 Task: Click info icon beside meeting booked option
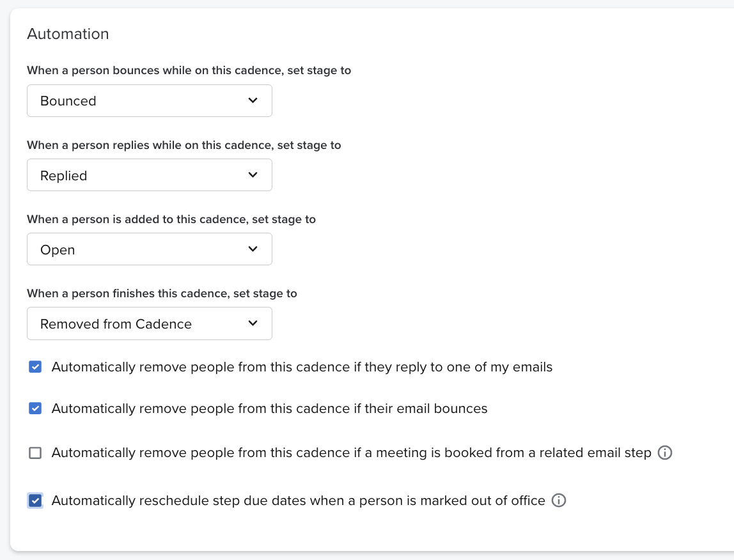[x=665, y=453]
